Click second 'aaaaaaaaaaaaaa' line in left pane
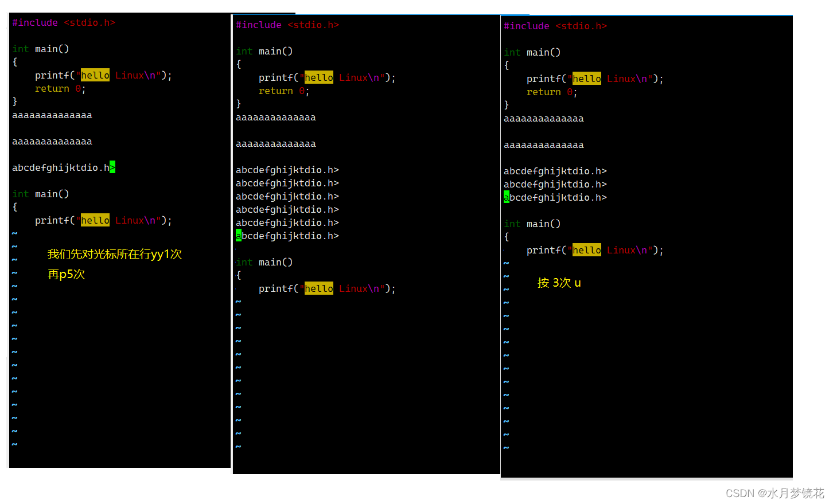This screenshot has height=504, width=833. point(52,142)
